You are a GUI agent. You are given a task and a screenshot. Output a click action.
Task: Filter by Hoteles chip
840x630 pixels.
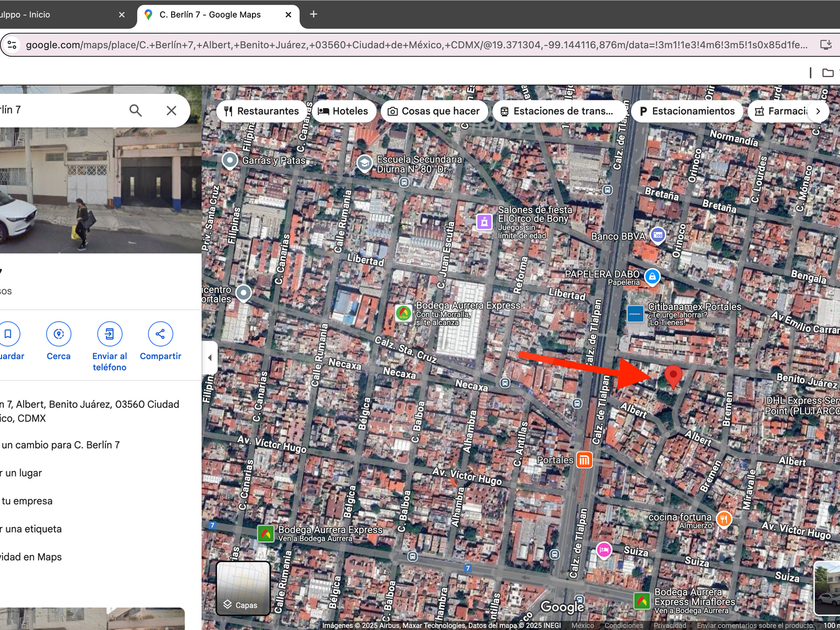(343, 111)
